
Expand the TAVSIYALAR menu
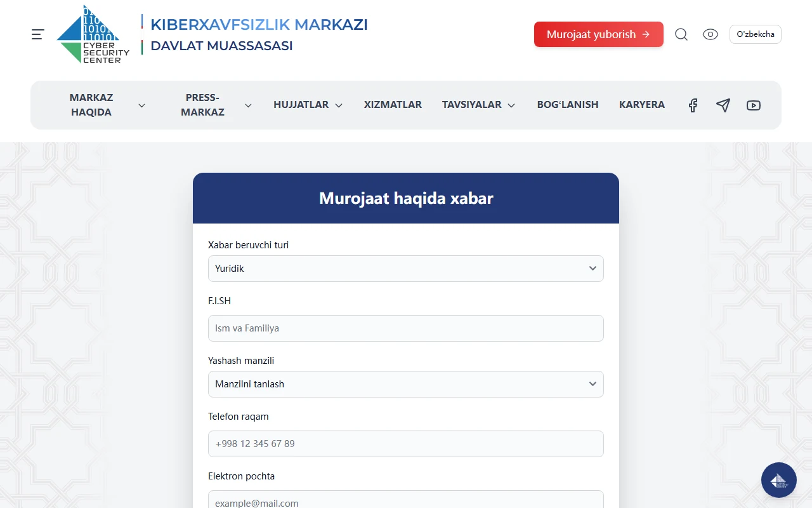[478, 105]
